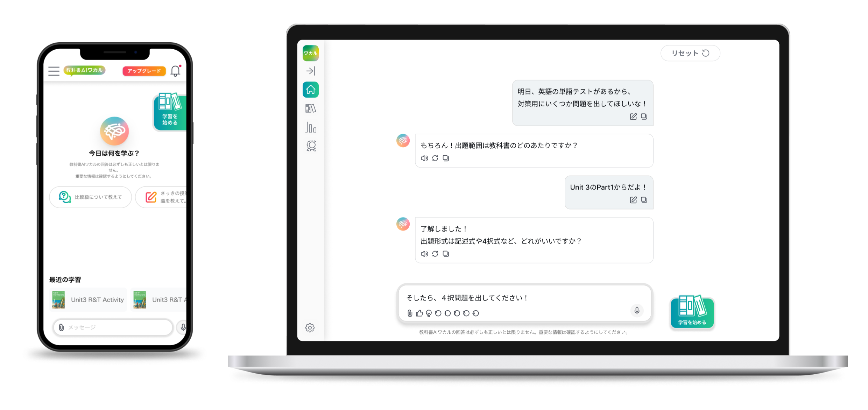Click the achievement badge icon in sidebar
This screenshot has width=868, height=410.
pos(311,146)
